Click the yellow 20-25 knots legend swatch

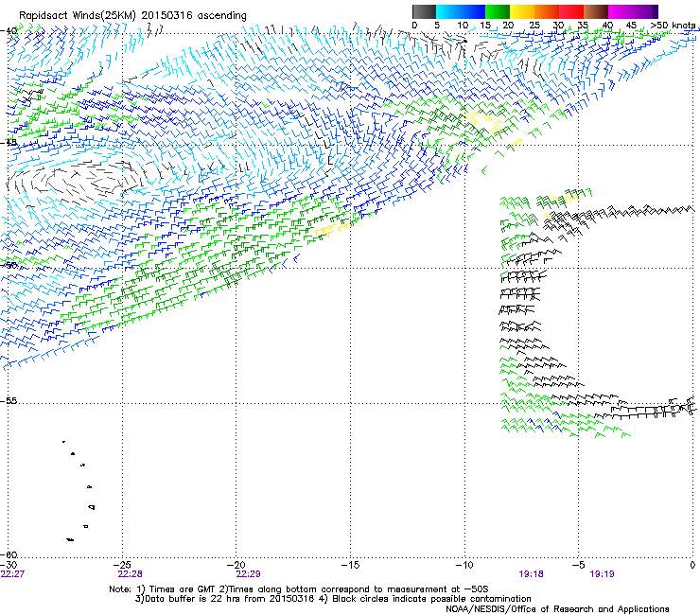tap(522, 11)
